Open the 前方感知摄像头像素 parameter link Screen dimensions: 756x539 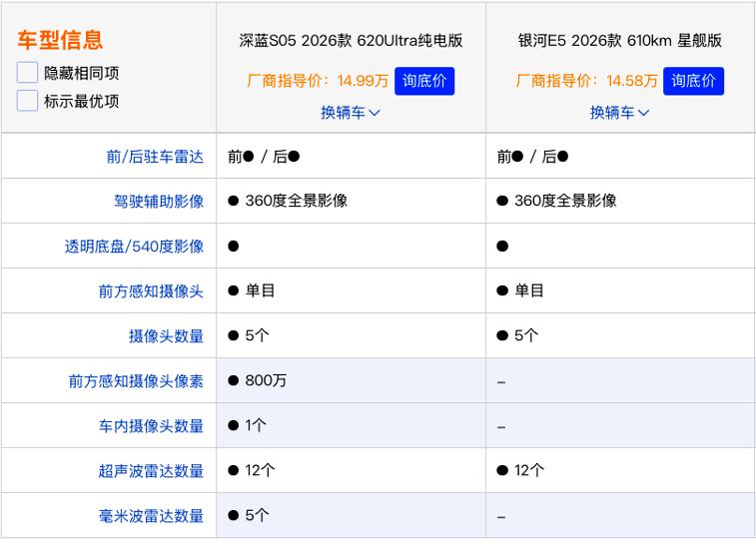[x=136, y=381]
